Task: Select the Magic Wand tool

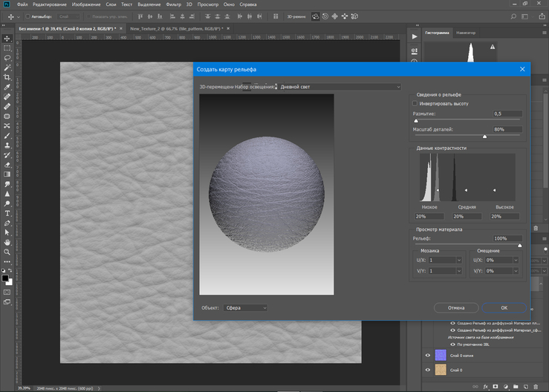Action: [7, 68]
